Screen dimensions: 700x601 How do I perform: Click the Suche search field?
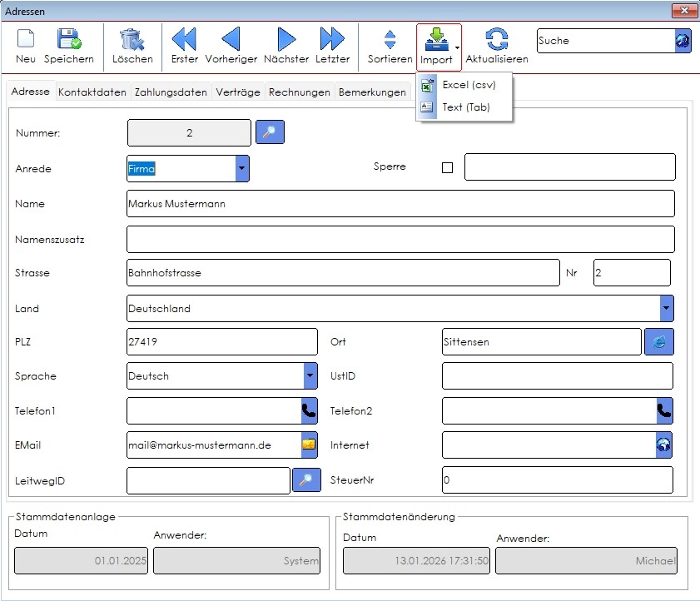pos(606,41)
